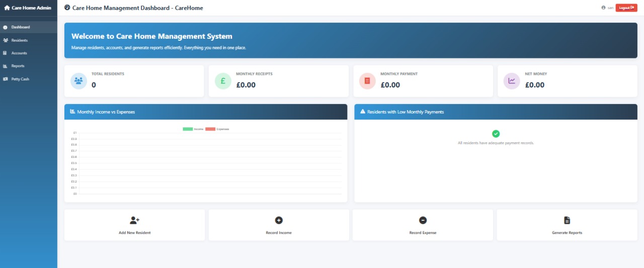Viewport: 644px width, 268px height.
Task: Open Accounts from the sidebar
Action: point(29,53)
